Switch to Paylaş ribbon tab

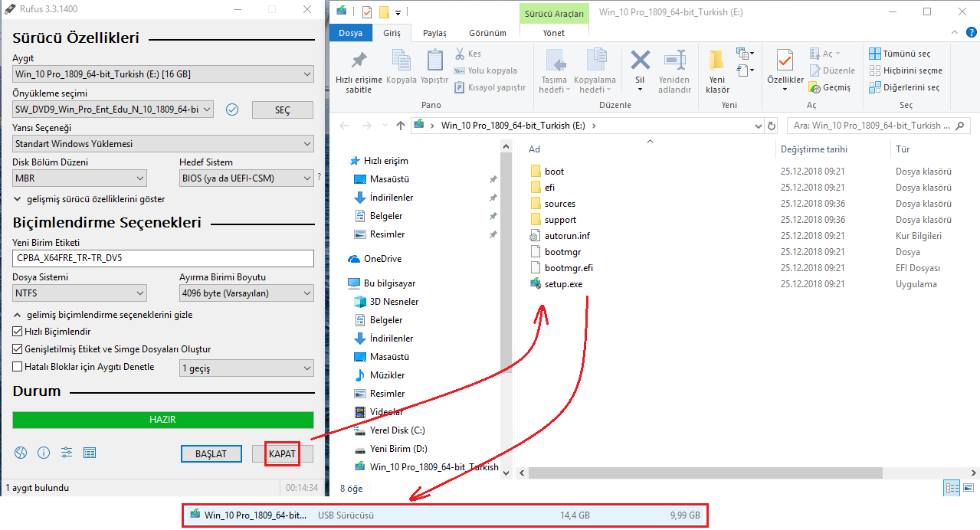pos(434,33)
